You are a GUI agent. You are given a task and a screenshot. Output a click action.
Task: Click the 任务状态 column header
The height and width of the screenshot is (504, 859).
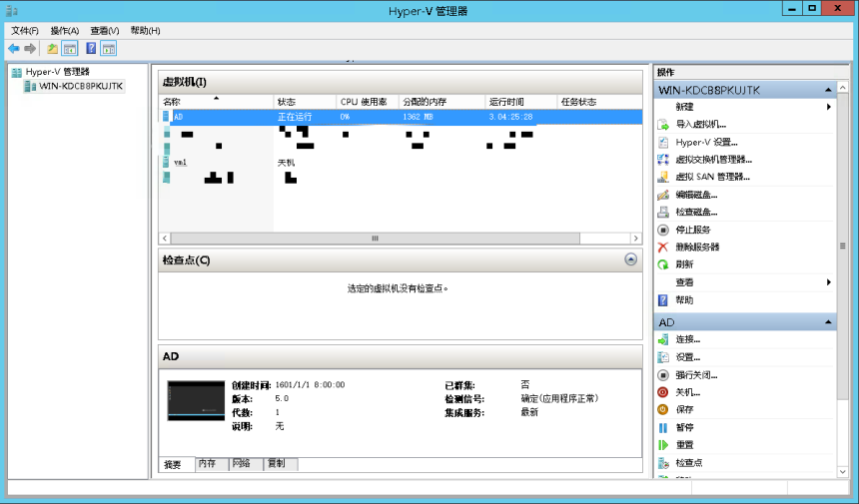599,102
